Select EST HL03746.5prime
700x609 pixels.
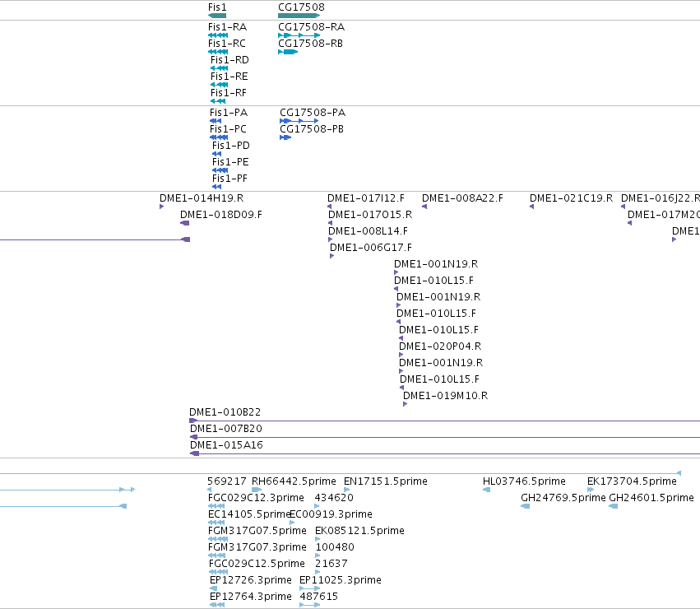point(524,481)
